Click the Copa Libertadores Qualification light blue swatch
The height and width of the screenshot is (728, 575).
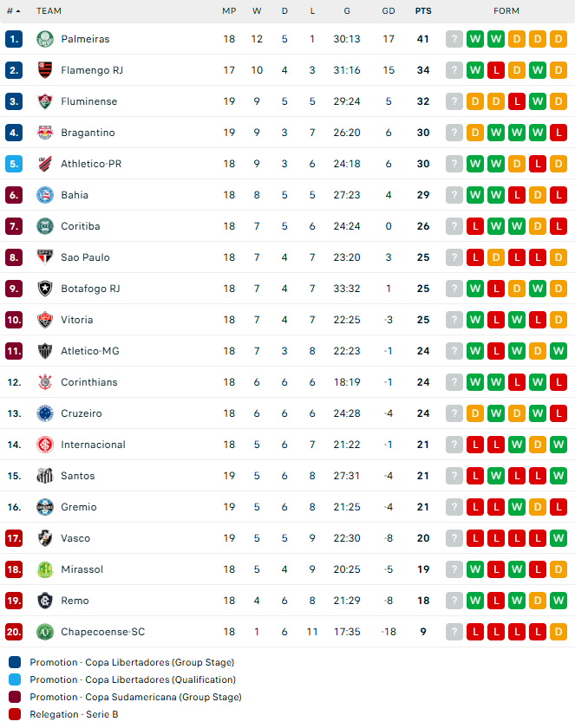coord(15,679)
